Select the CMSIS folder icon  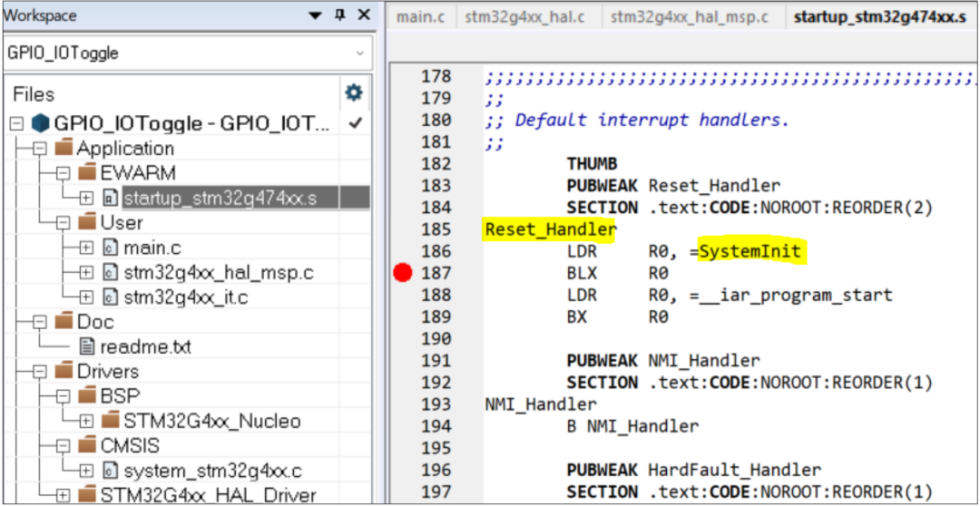coord(86,446)
